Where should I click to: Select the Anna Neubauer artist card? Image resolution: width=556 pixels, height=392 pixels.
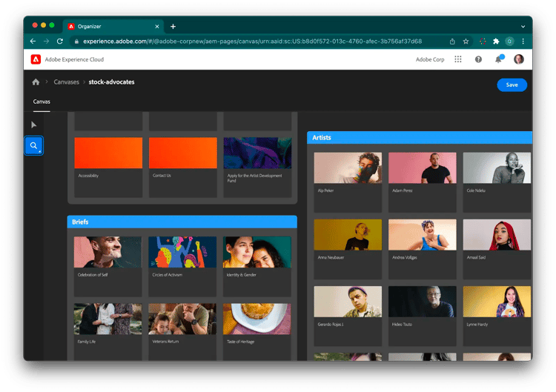(348, 249)
